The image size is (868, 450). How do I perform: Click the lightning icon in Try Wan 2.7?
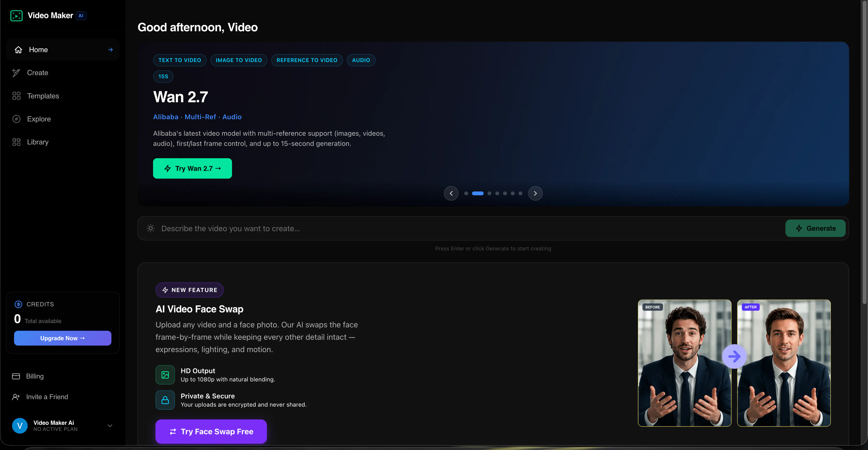167,168
